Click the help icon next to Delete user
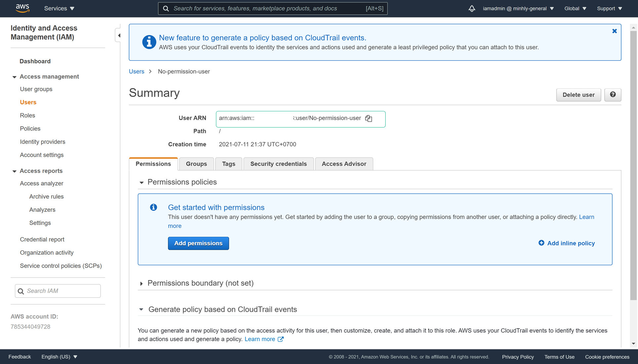 point(612,94)
